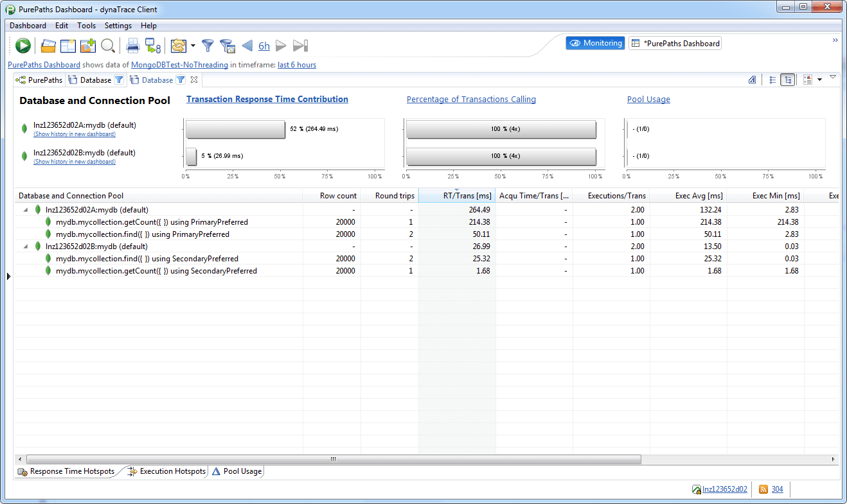Click the chart-with-list icon in dashlet toolbar

(808, 80)
